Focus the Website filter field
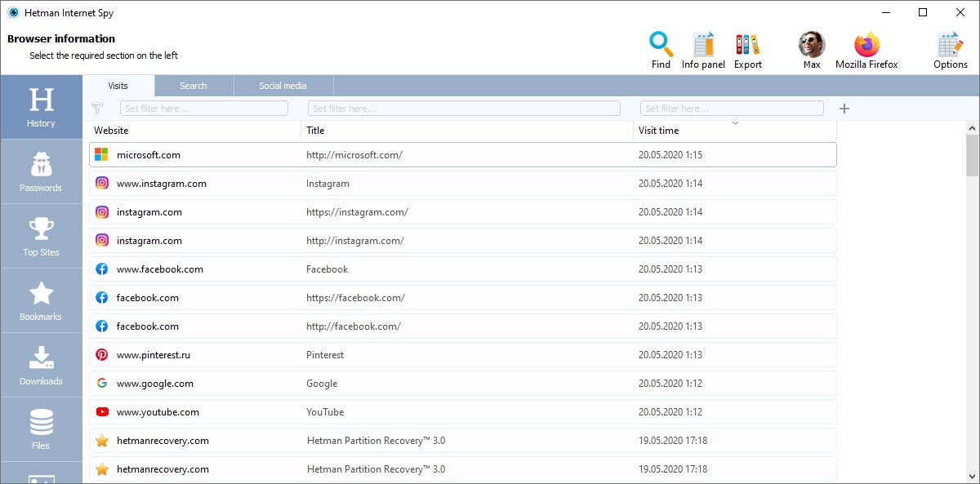This screenshot has height=484, width=980. 204,108
